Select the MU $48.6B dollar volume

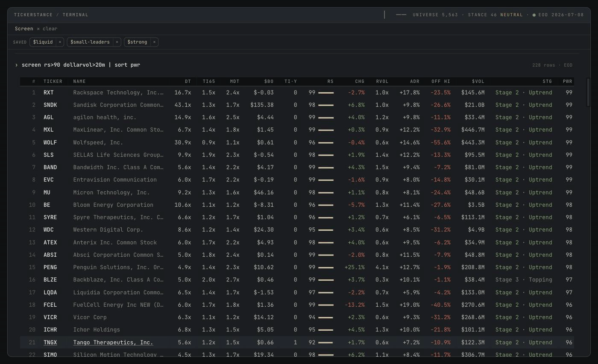tap(475, 192)
